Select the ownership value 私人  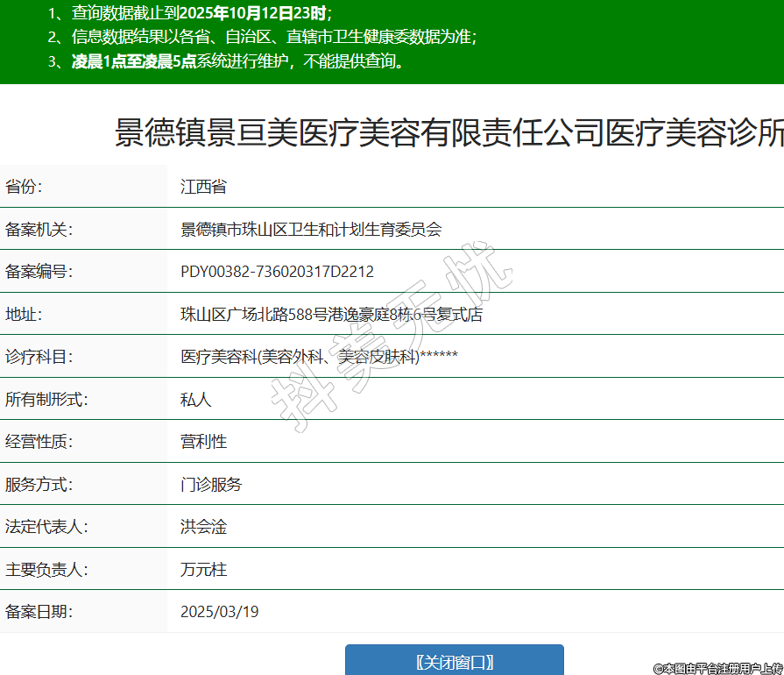[195, 400]
